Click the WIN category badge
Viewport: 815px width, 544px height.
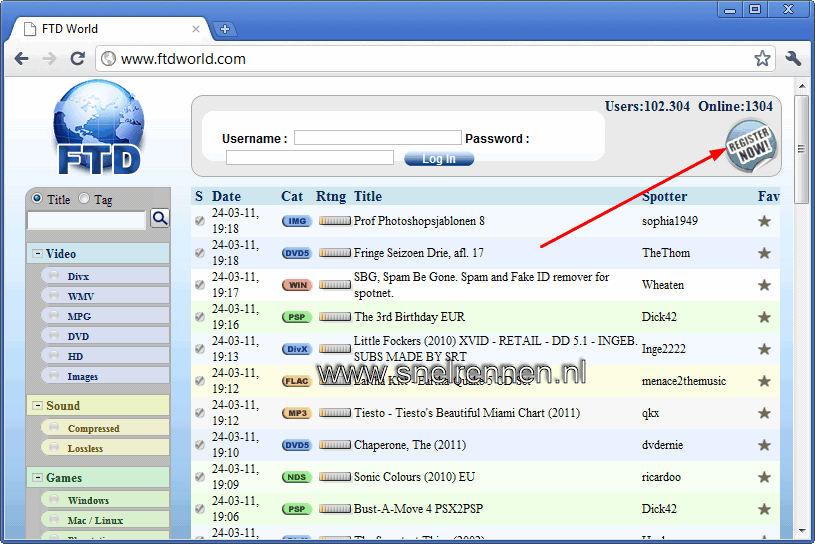point(297,285)
